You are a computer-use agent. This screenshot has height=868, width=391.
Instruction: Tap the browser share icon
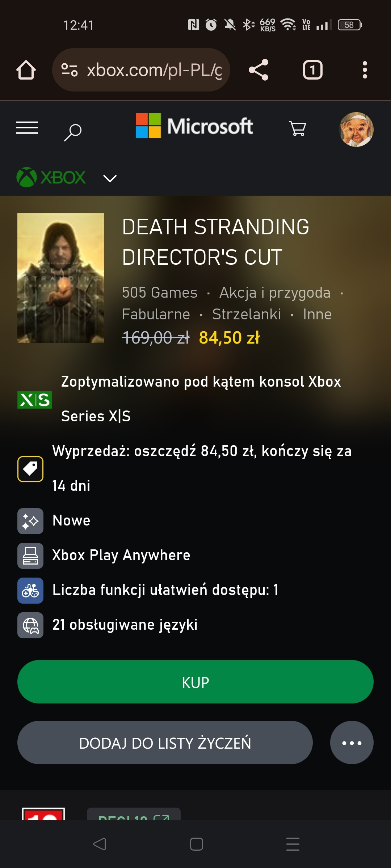click(x=258, y=70)
